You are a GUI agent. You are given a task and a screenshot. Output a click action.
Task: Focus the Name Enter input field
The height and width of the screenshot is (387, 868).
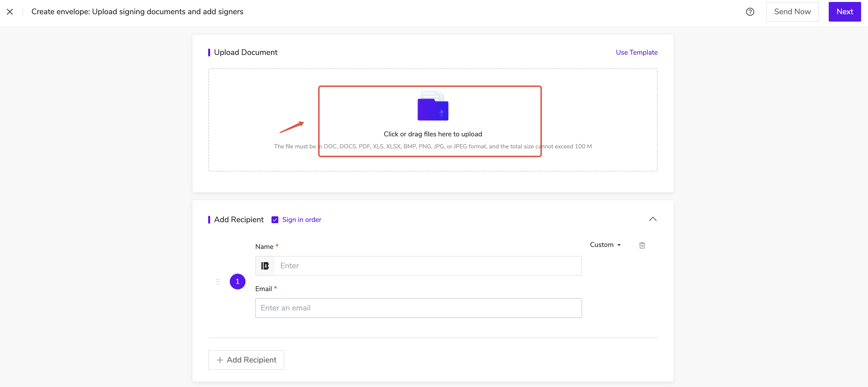point(428,266)
